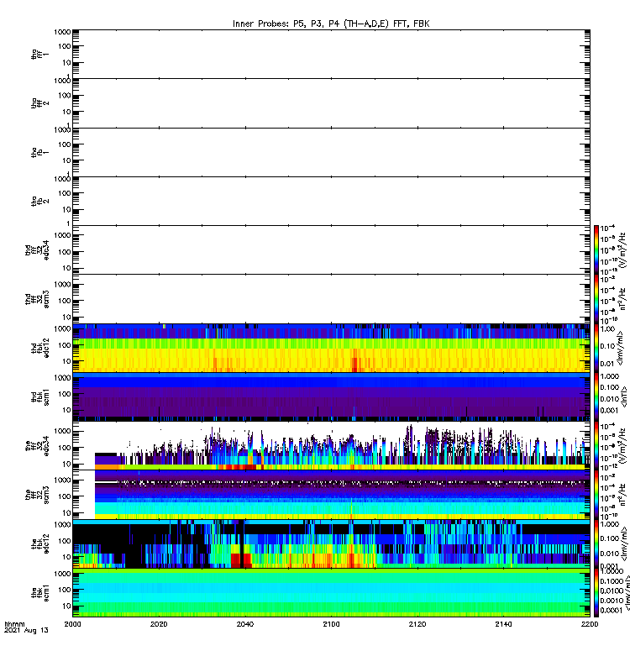Click the color bar beside the fff edc34 panel

coord(596,446)
